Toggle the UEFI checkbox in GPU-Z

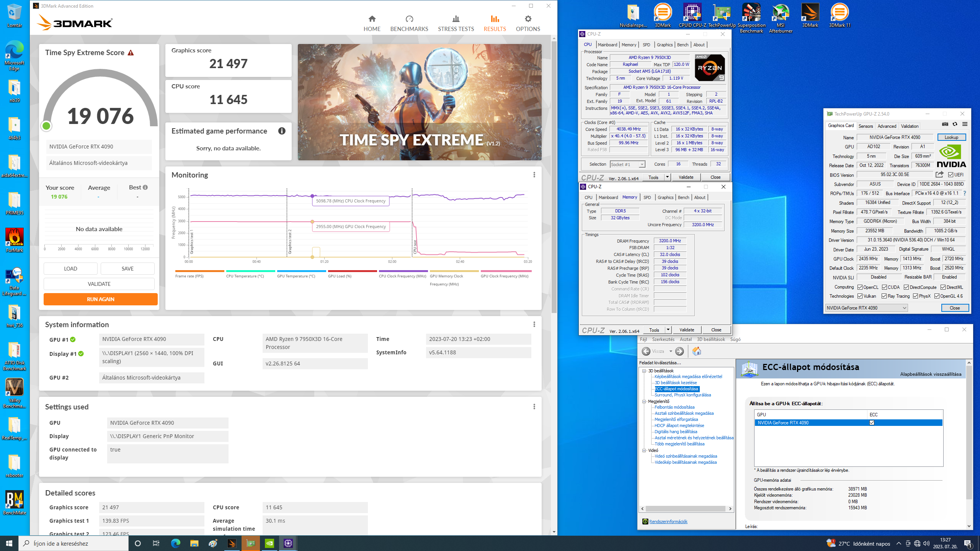pos(951,174)
